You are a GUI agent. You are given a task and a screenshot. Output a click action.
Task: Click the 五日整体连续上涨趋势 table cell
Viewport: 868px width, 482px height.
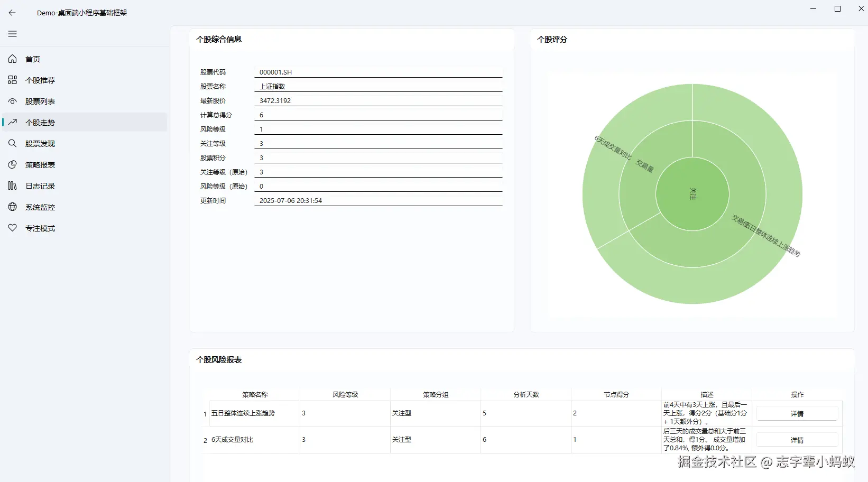[255, 413]
